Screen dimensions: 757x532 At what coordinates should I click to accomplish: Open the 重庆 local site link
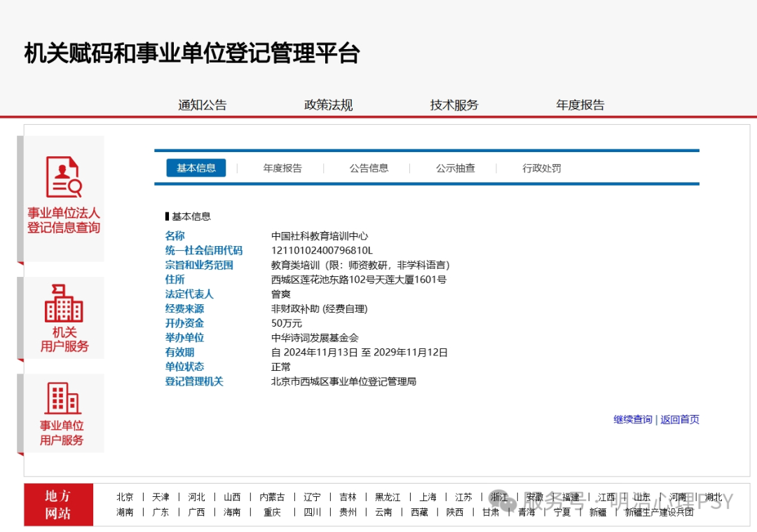[272, 512]
